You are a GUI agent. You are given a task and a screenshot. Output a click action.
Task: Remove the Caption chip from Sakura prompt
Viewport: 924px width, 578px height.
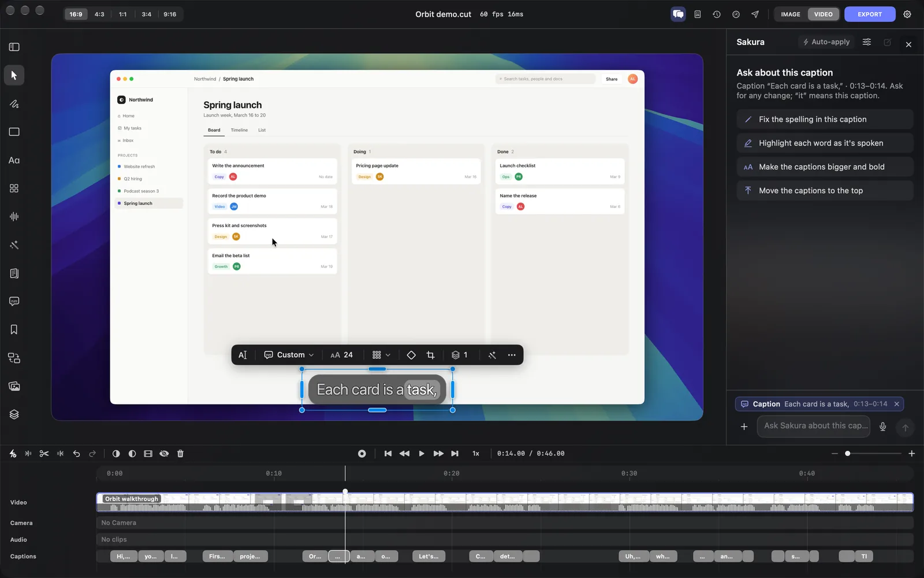[897, 404]
